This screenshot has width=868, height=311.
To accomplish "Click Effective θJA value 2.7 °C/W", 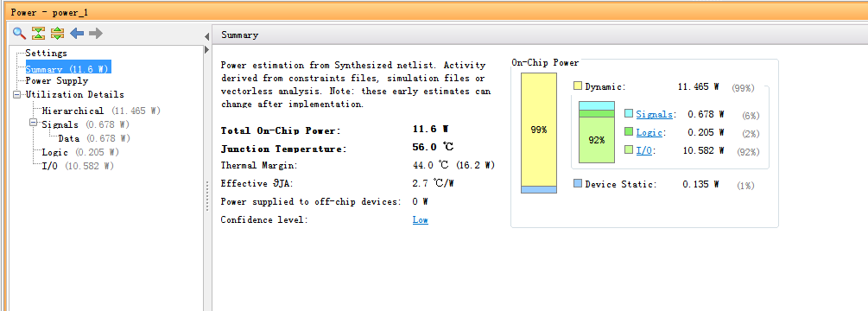I will pyautogui.click(x=434, y=183).
